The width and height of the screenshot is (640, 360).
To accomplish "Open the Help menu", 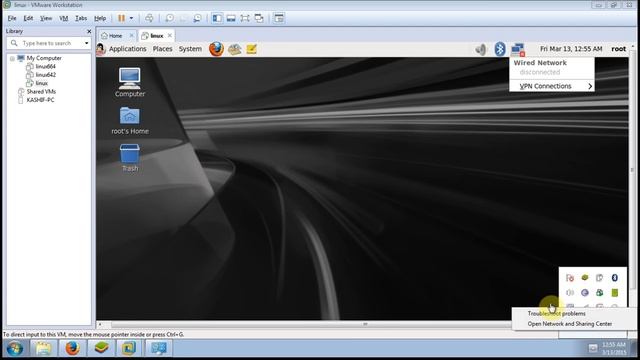I will pyautogui.click(x=100, y=18).
